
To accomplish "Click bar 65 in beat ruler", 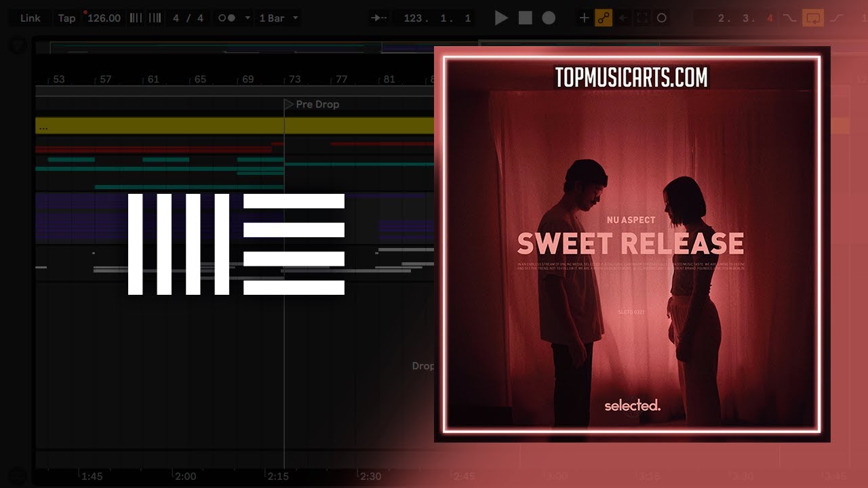I will pyautogui.click(x=199, y=79).
